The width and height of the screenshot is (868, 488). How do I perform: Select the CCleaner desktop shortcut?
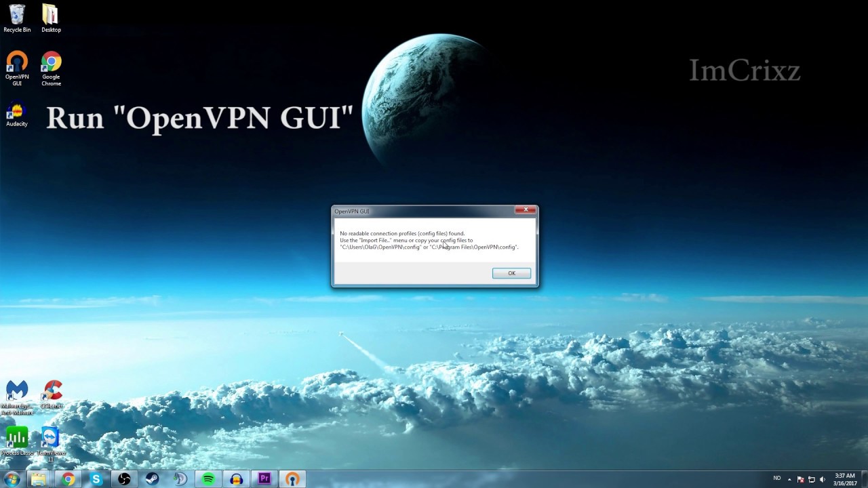pyautogui.click(x=52, y=394)
